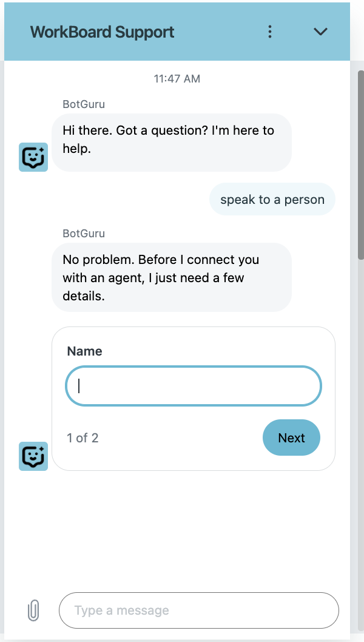Click the Name field label
Image resolution: width=364 pixels, height=642 pixels.
pos(84,351)
